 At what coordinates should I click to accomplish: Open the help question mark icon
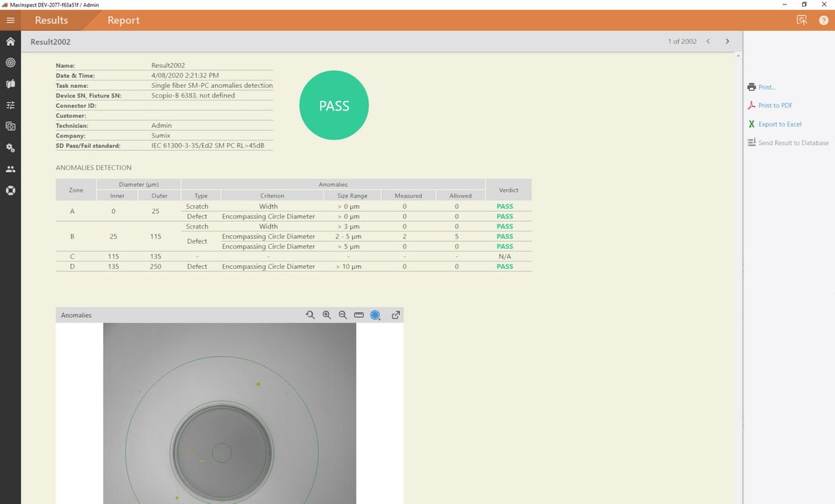[x=823, y=21]
